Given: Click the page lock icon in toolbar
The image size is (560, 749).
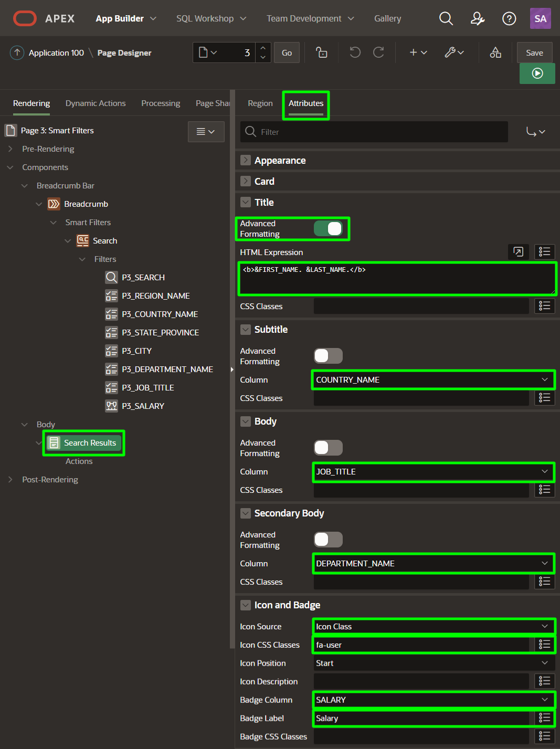Looking at the screenshot, I should pyautogui.click(x=322, y=52).
